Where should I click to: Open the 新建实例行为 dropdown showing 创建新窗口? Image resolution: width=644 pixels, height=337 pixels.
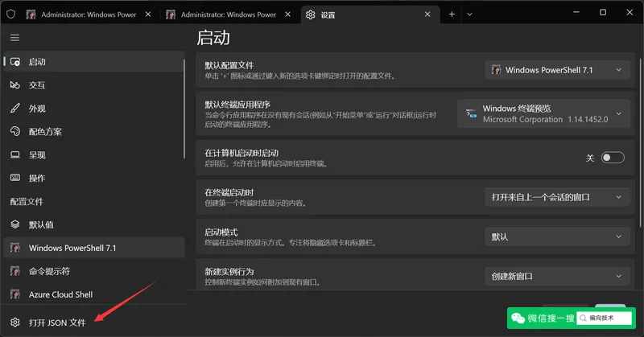point(557,276)
